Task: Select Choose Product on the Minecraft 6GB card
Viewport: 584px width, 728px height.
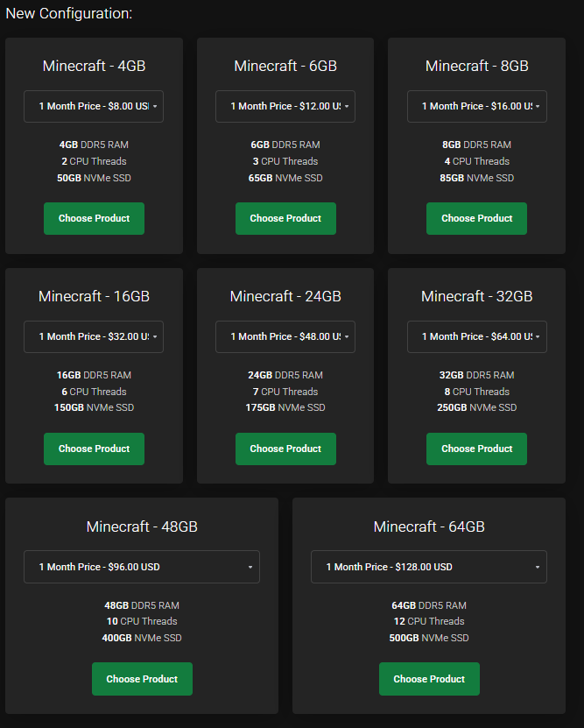Action: [x=285, y=218]
